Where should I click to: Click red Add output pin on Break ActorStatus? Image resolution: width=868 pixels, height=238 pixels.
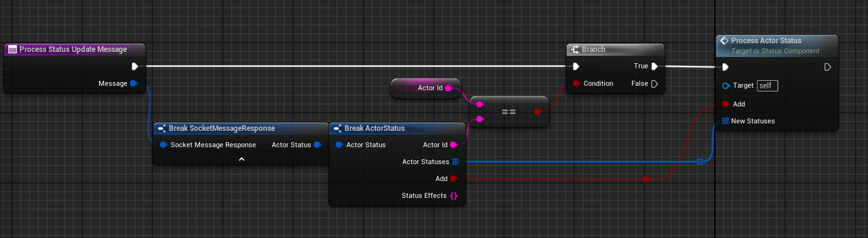(x=454, y=178)
